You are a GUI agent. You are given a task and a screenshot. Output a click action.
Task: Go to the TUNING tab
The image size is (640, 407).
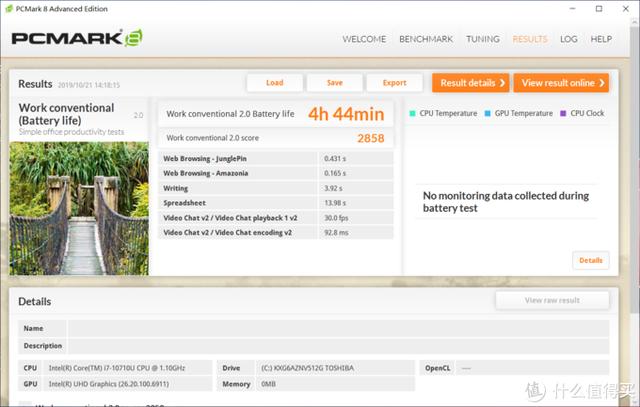pos(482,39)
